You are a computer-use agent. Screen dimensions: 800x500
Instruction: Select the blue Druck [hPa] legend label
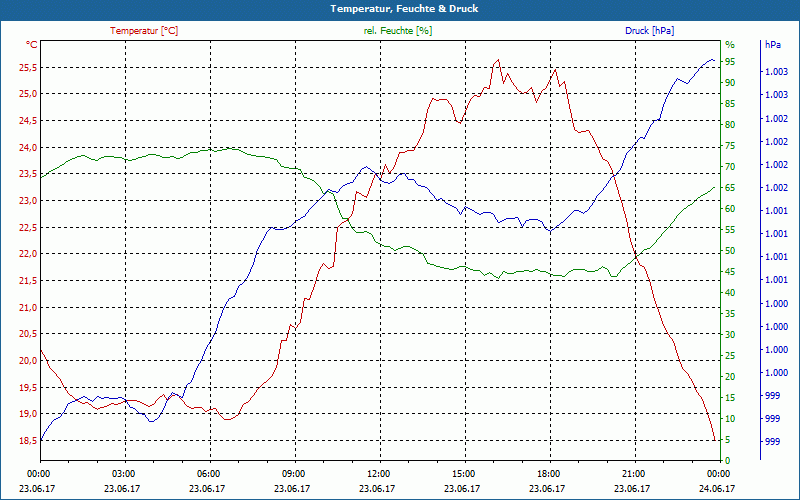pos(649,31)
